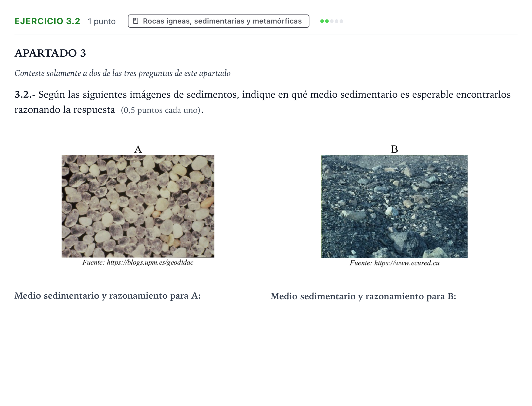Click the "1 punto" score label

(x=102, y=21)
